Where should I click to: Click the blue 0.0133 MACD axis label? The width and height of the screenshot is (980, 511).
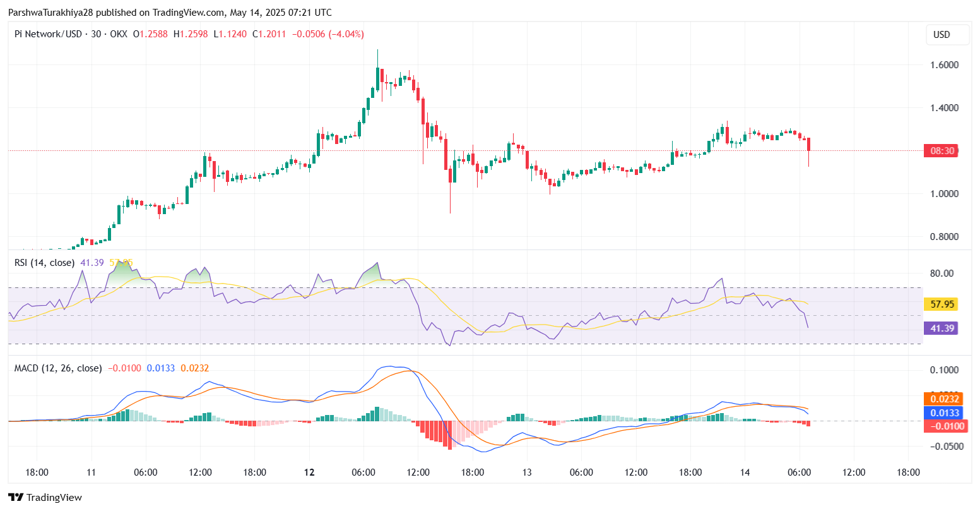pos(942,412)
